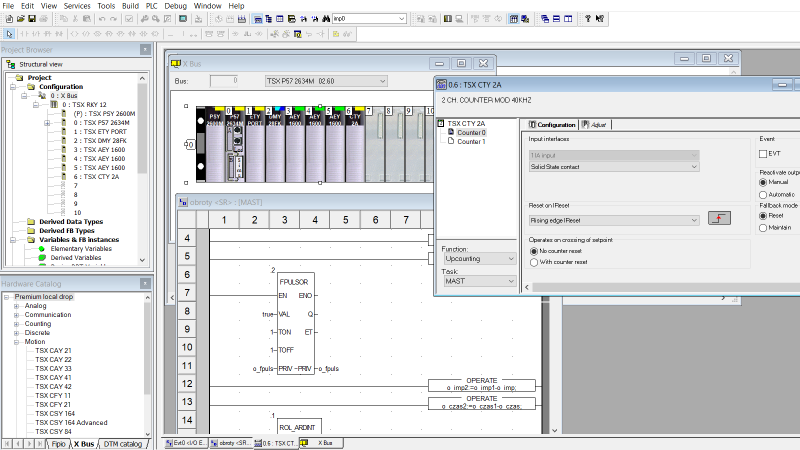This screenshot has height=450, width=800.
Task: Close the Project Browser panel
Action: tap(145, 49)
